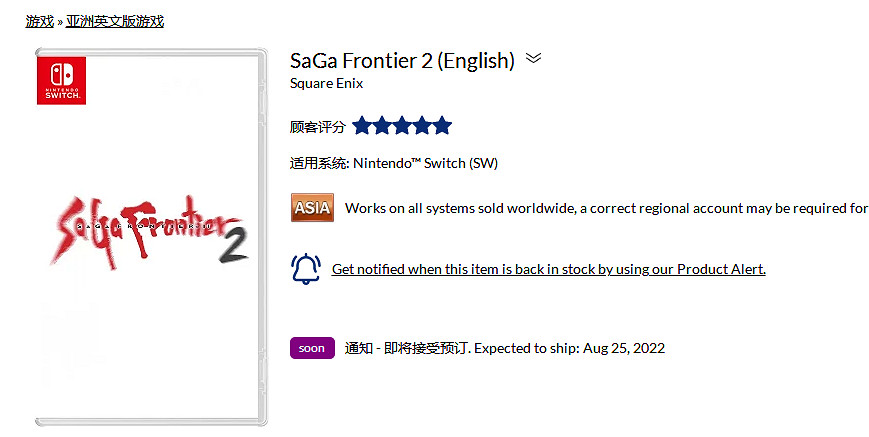
Task: Click the purple 'soon' badge
Action: click(312, 348)
